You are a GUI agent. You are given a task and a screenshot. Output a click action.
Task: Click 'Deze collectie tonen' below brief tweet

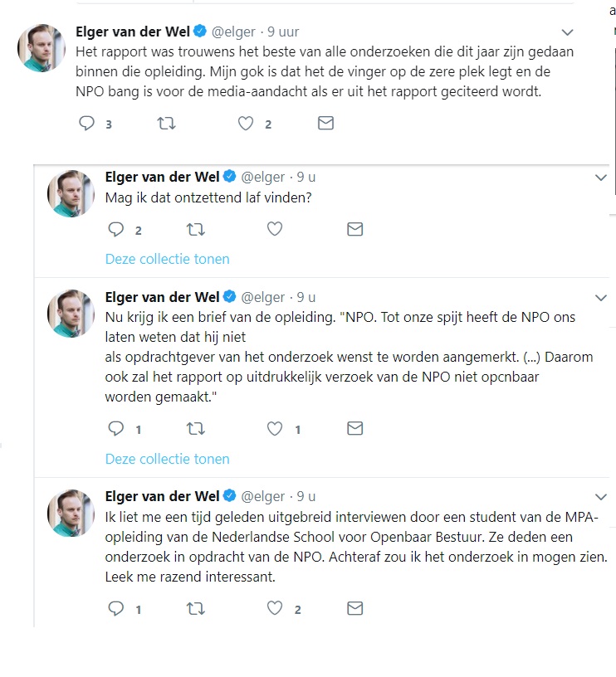click(x=167, y=459)
